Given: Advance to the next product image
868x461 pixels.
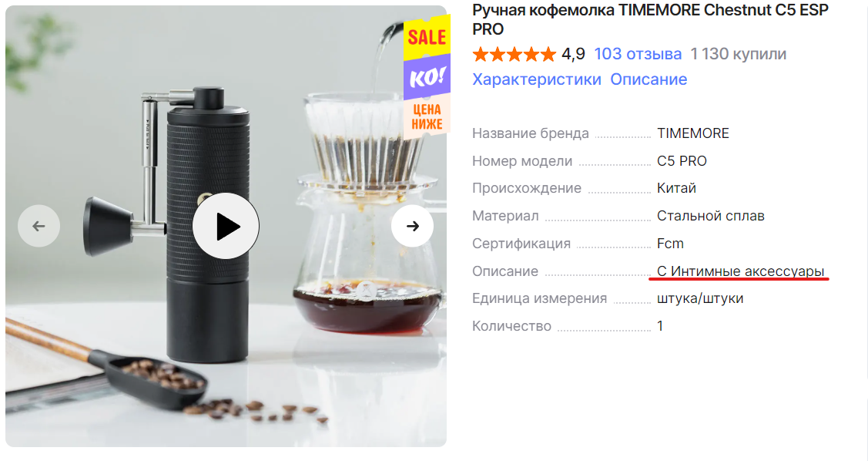Looking at the screenshot, I should click(412, 226).
